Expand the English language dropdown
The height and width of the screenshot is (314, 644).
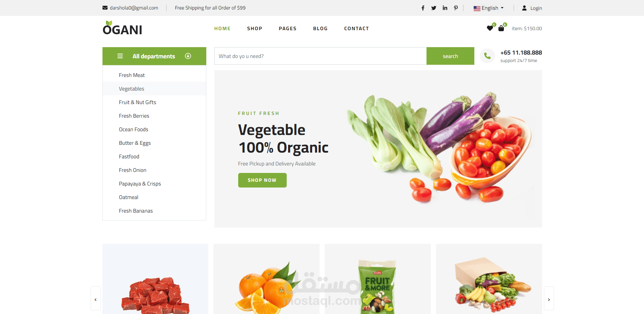tap(489, 8)
